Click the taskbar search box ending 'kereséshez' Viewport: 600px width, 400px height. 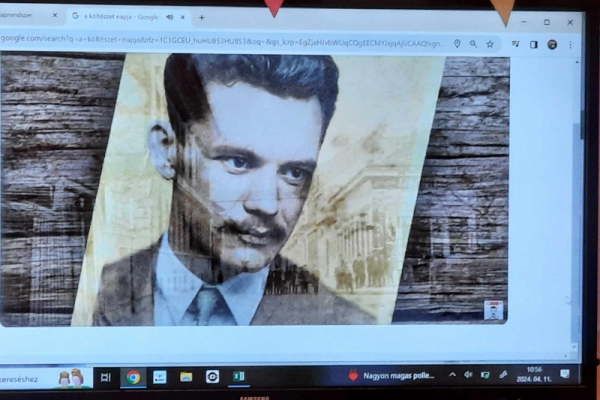pos(46,378)
